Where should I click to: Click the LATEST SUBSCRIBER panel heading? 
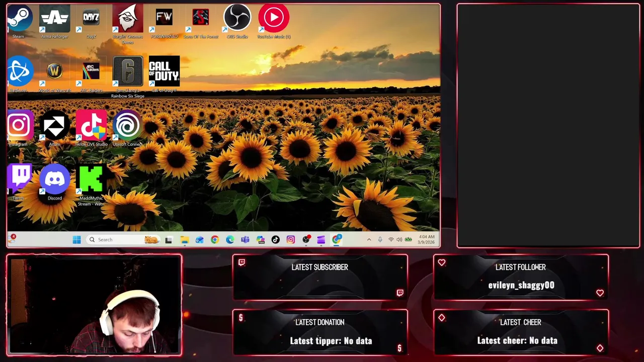319,267
